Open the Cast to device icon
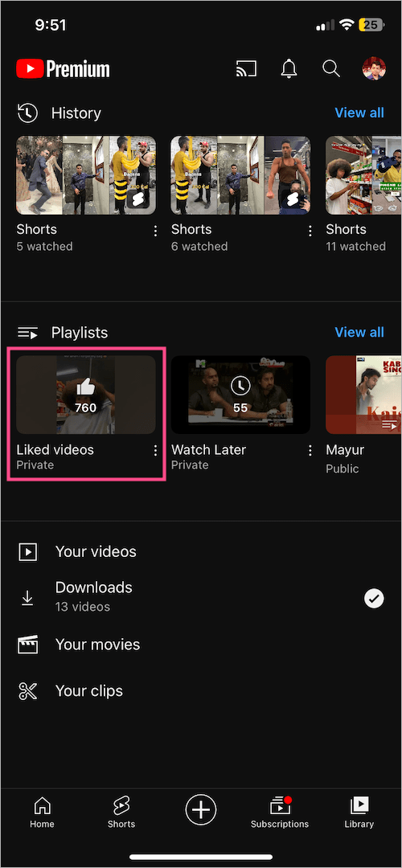The image size is (402, 868). [x=246, y=68]
